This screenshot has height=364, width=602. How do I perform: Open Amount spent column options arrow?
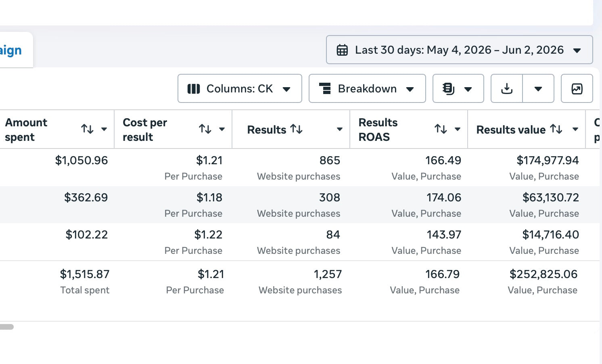click(104, 129)
